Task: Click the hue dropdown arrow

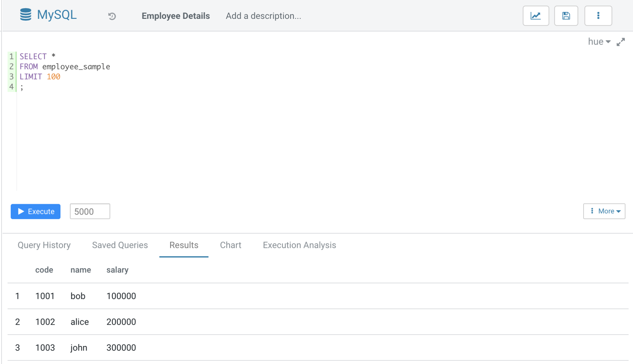Action: [610, 42]
